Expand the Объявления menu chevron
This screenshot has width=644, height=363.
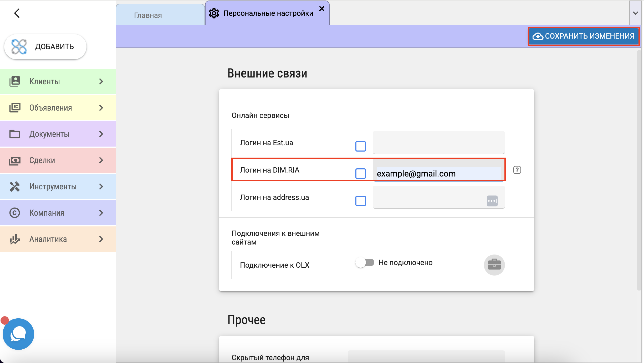click(x=101, y=108)
